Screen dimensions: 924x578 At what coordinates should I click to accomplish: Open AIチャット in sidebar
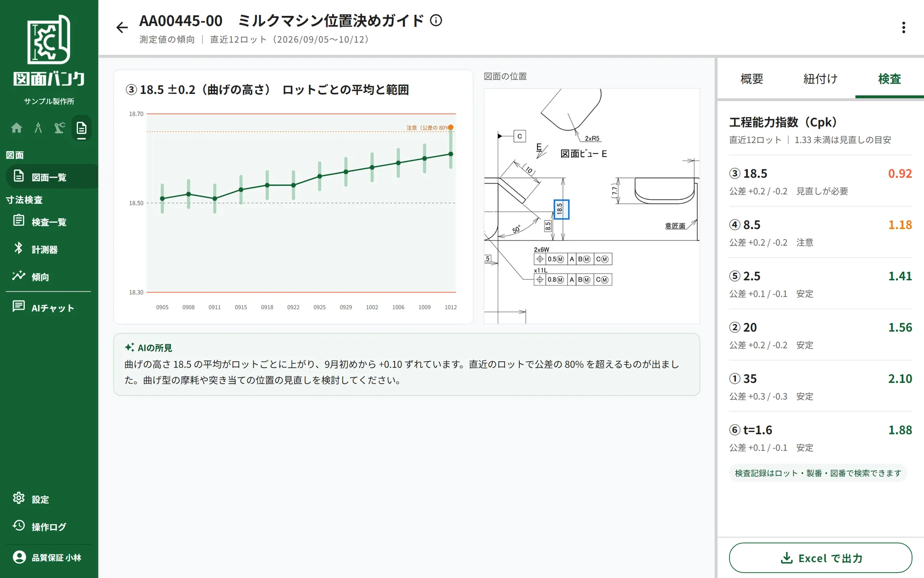pyautogui.click(x=48, y=307)
